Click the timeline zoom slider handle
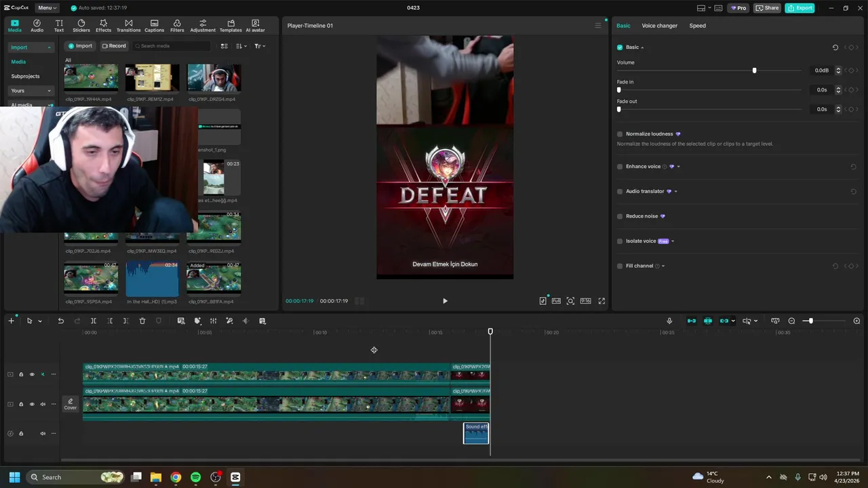The image size is (868, 488). coord(810,321)
